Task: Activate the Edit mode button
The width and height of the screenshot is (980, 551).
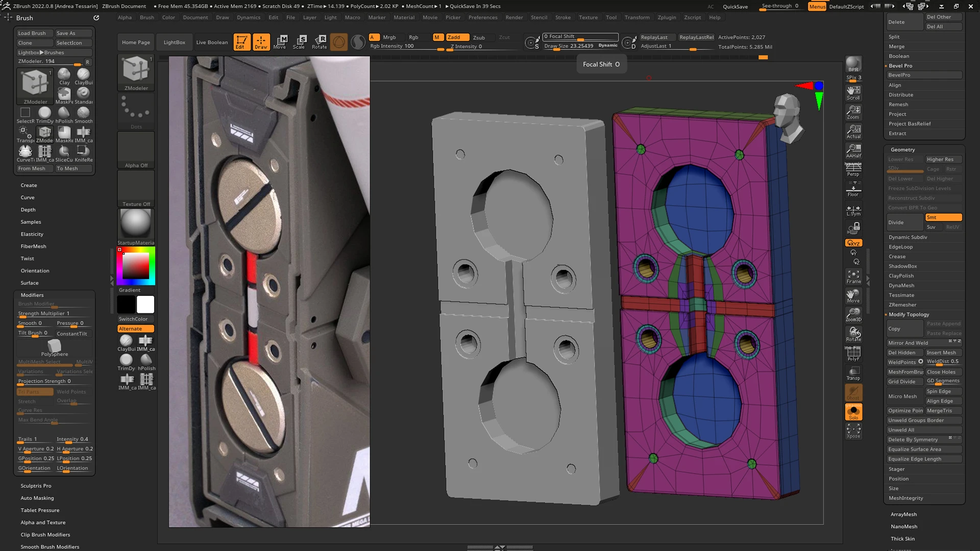Action: click(242, 42)
